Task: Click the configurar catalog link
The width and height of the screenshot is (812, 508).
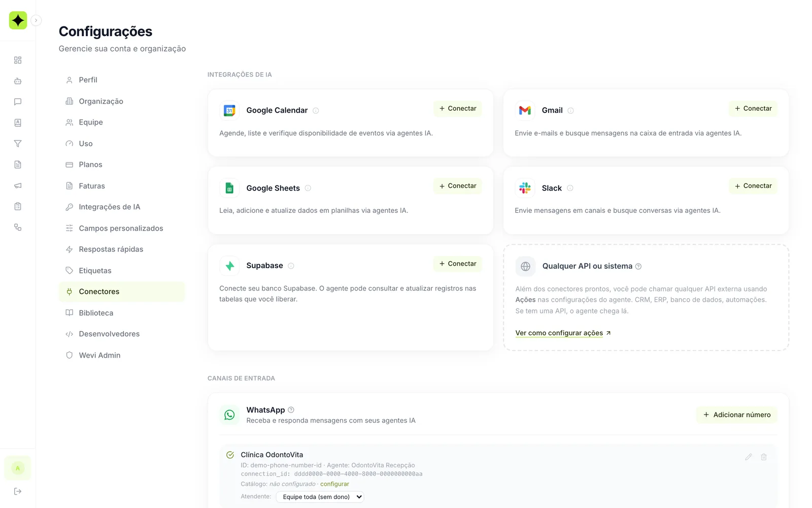Action: pyautogui.click(x=334, y=484)
